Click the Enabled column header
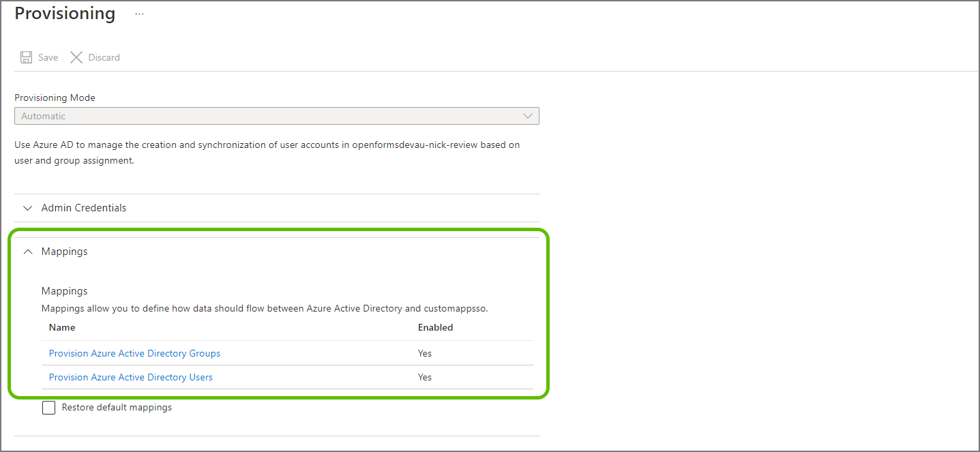The image size is (980, 452). click(x=435, y=327)
